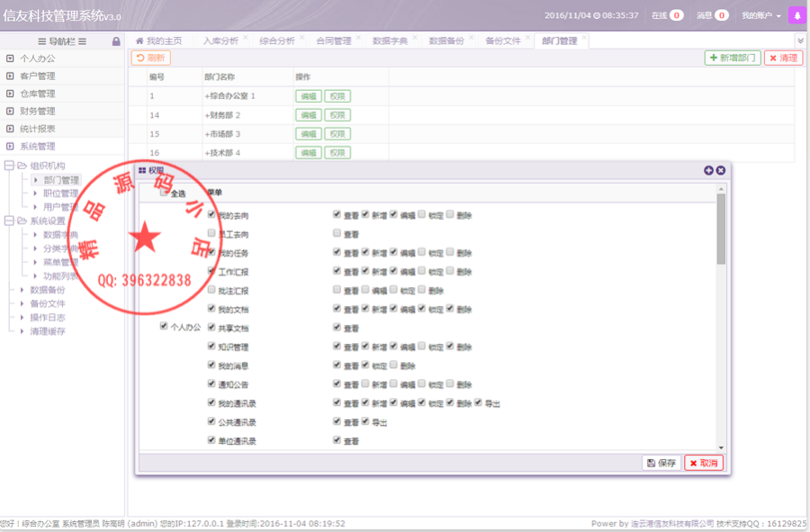Open 清理缓存 in the navigation tree

pos(47,331)
